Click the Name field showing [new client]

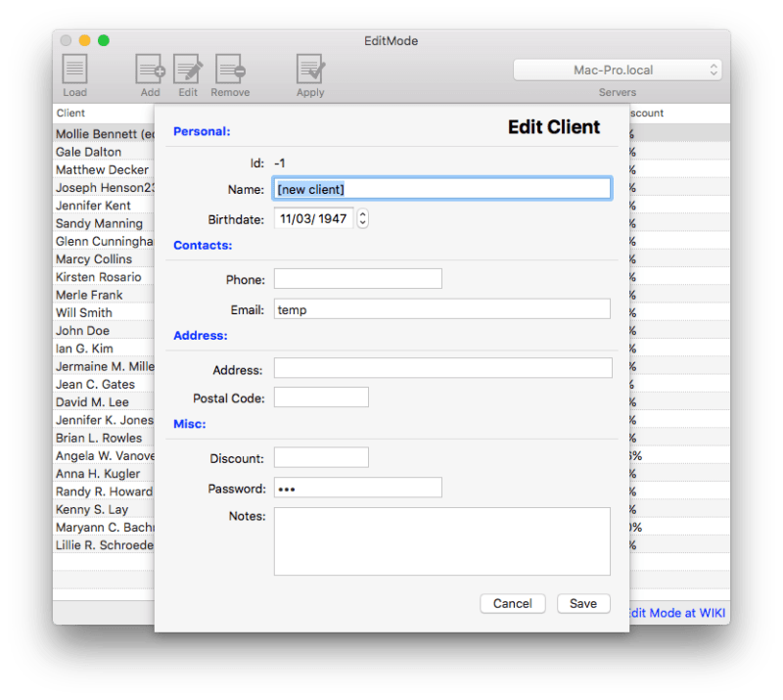pyautogui.click(x=442, y=188)
